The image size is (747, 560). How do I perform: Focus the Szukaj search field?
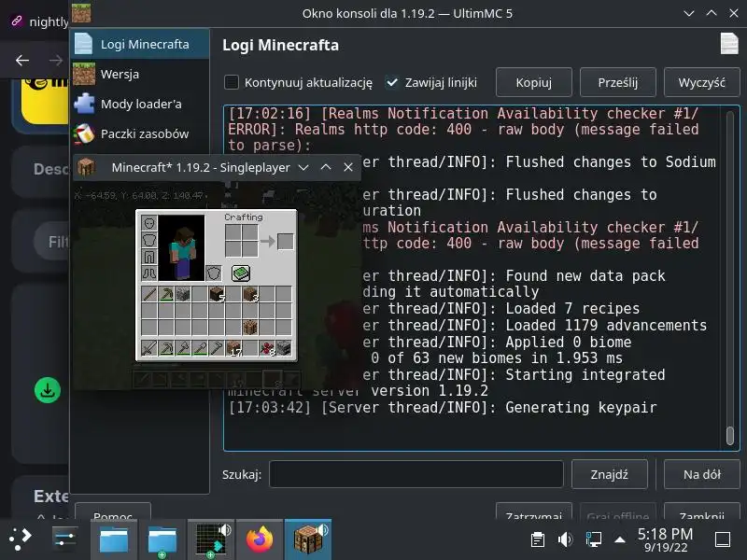pyautogui.click(x=416, y=474)
